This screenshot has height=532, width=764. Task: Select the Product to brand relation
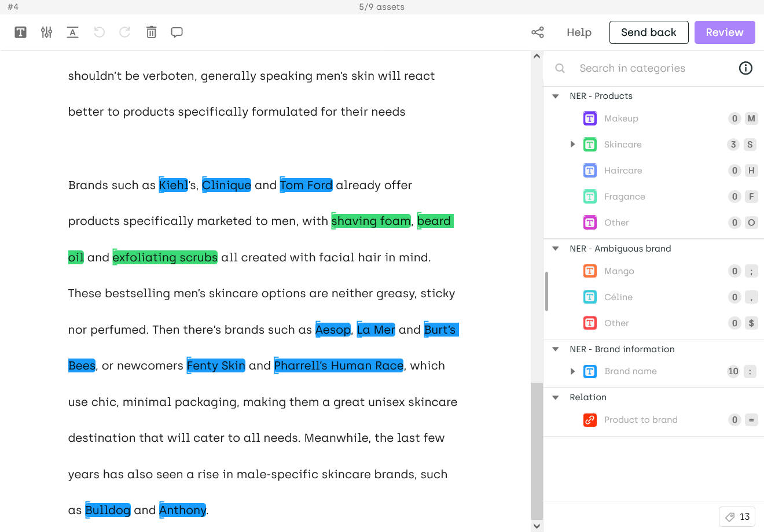(641, 420)
